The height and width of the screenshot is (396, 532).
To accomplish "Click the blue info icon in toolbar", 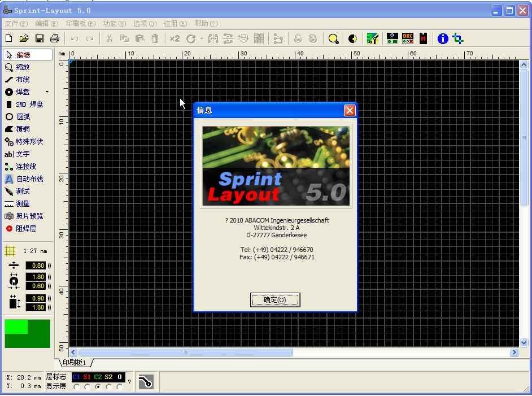I will click(443, 38).
